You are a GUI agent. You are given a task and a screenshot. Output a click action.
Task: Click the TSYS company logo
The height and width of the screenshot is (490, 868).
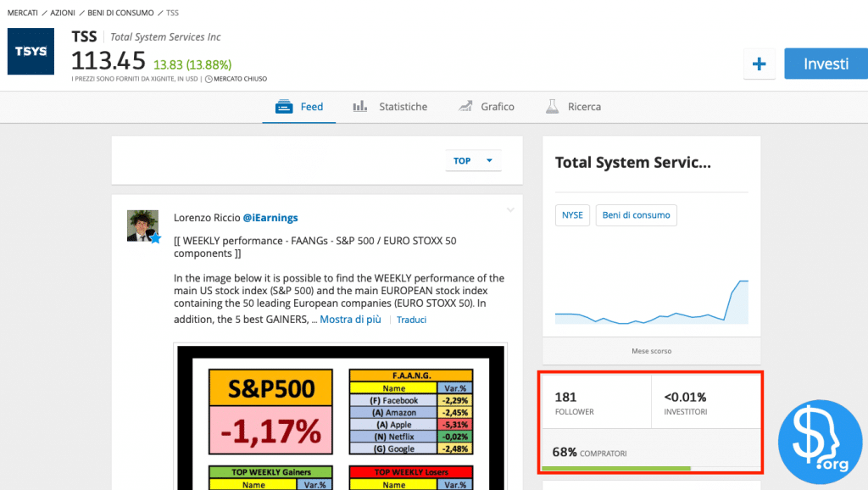[31, 52]
